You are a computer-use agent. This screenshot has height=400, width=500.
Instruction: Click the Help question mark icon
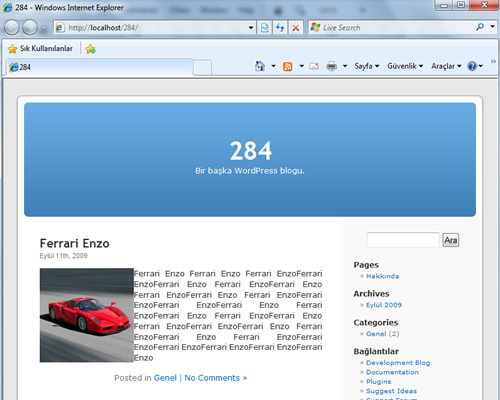coord(472,66)
